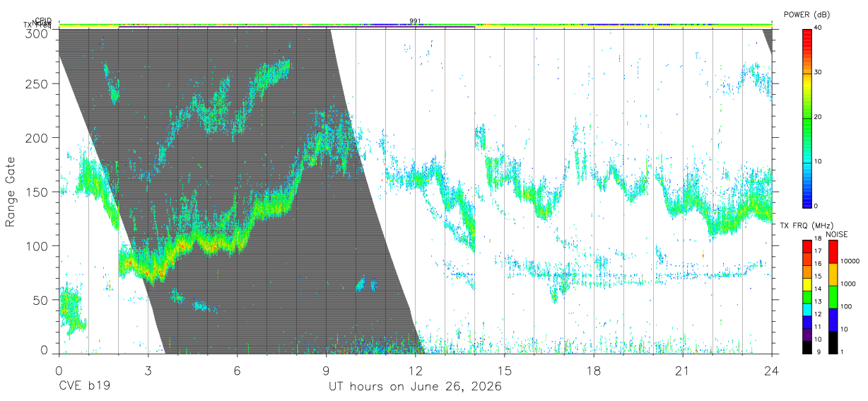The height and width of the screenshot is (401, 868).
Task: Click the green segment of NOISE scale
Action: pyautogui.click(x=833, y=297)
